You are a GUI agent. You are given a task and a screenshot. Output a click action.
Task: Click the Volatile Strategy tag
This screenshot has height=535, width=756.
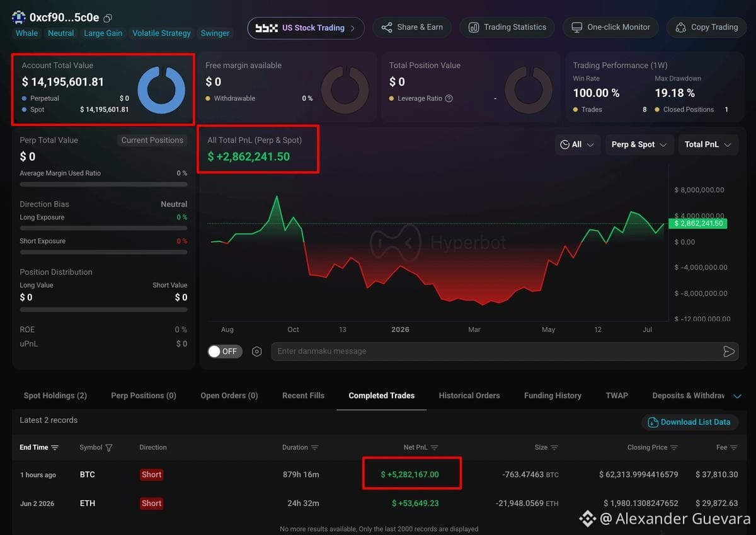click(161, 33)
